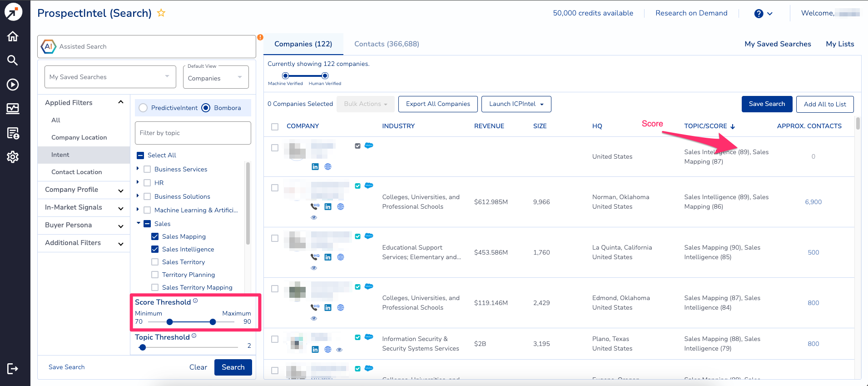868x386 pixels.
Task: Open website globe icon in the first company row
Action: 328,166
